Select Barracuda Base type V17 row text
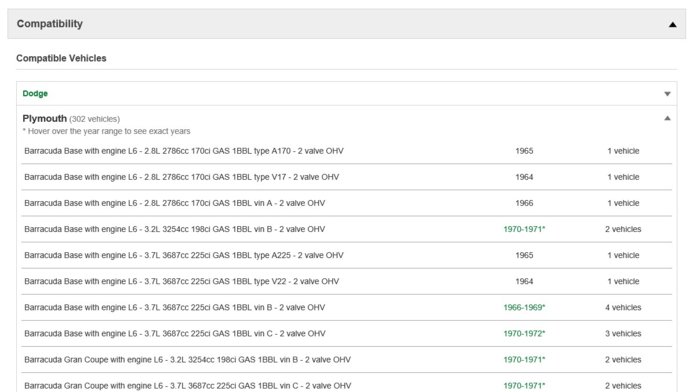Screen dimensions: 700x392 point(182,177)
